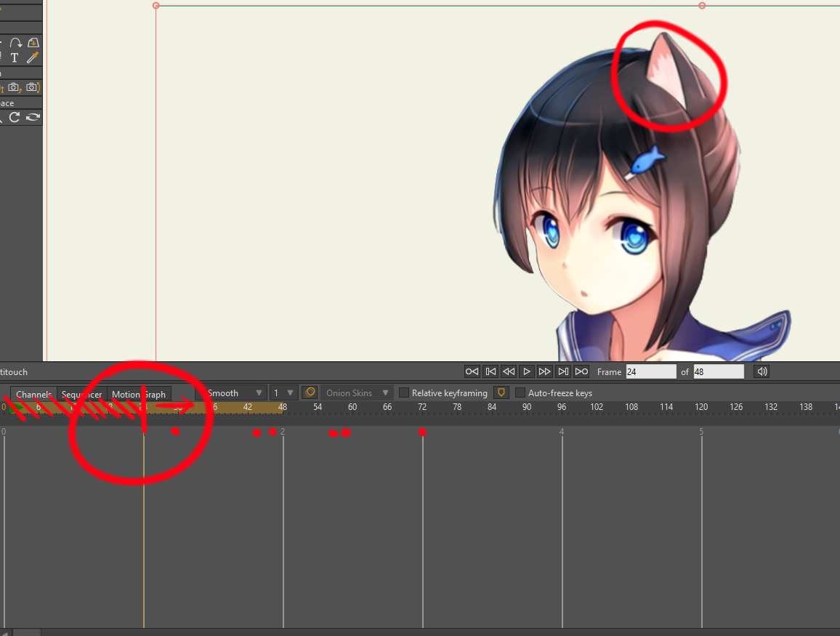The height and width of the screenshot is (636, 840).
Task: Play the animation
Action: pyautogui.click(x=527, y=371)
